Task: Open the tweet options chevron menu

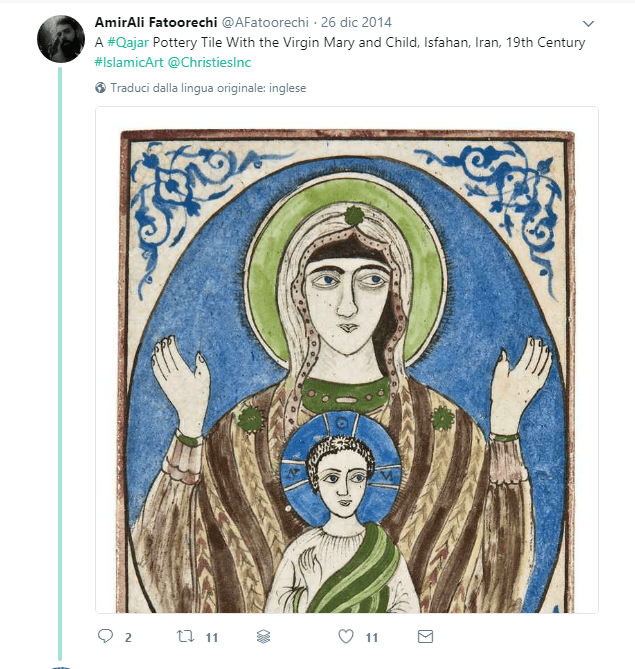Action: (588, 23)
